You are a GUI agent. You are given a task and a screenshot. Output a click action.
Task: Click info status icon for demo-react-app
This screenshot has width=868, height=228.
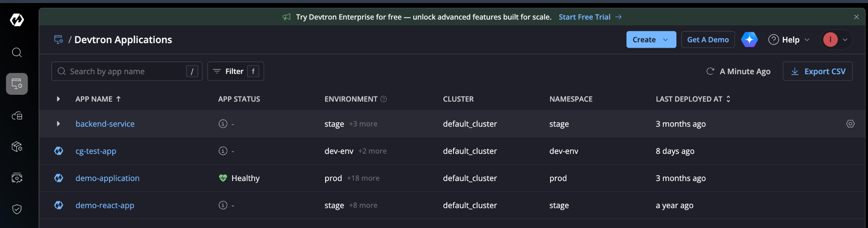tap(223, 205)
